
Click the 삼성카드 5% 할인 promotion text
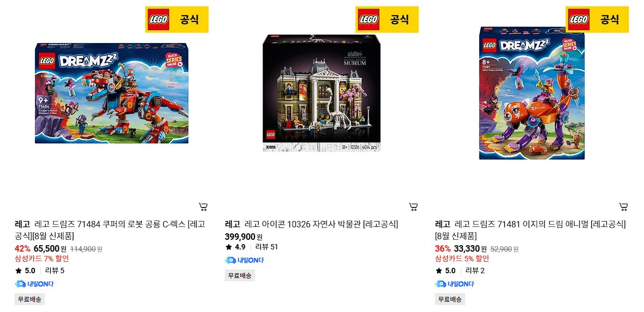tap(462, 259)
